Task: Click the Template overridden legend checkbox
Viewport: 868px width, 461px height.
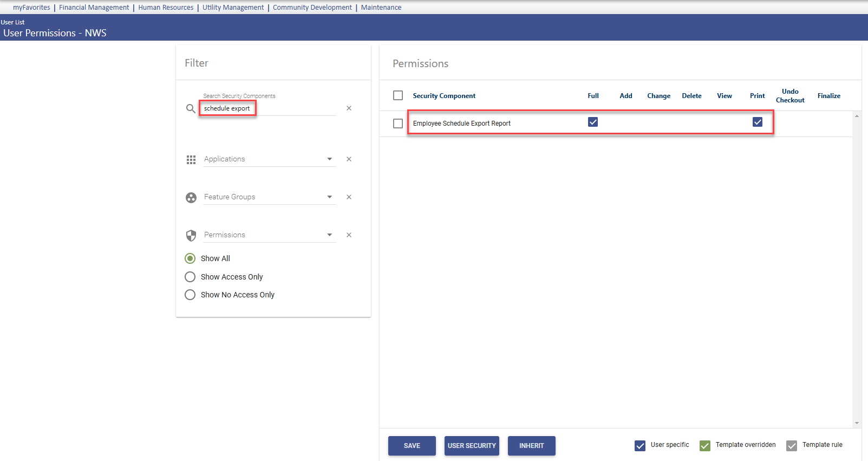Action: (705, 446)
